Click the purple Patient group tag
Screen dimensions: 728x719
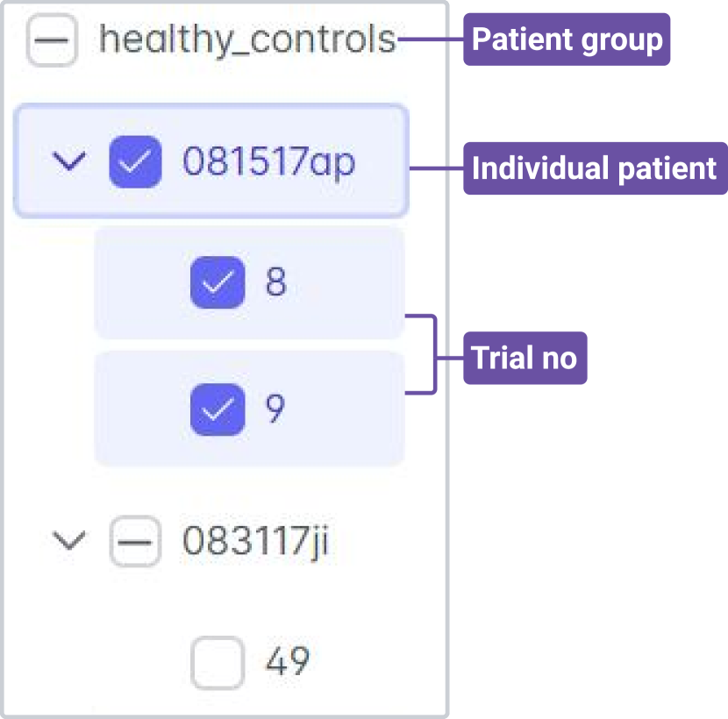567,39
